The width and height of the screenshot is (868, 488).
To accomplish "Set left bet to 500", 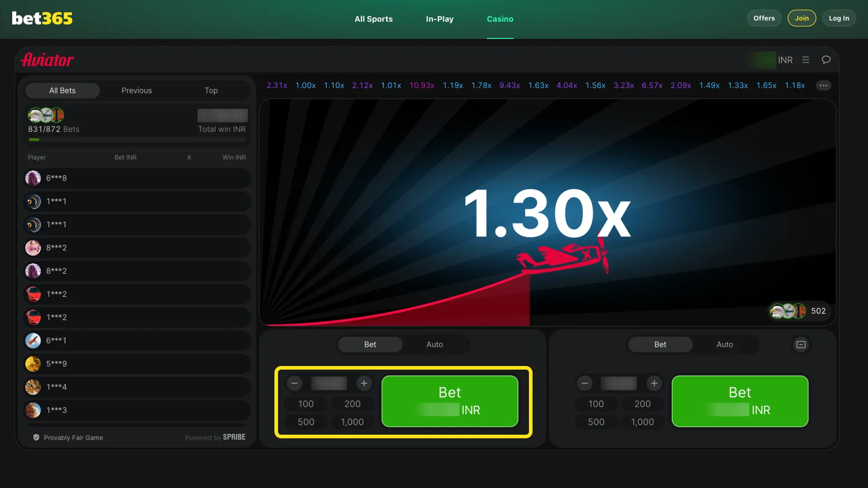I will pos(306,422).
